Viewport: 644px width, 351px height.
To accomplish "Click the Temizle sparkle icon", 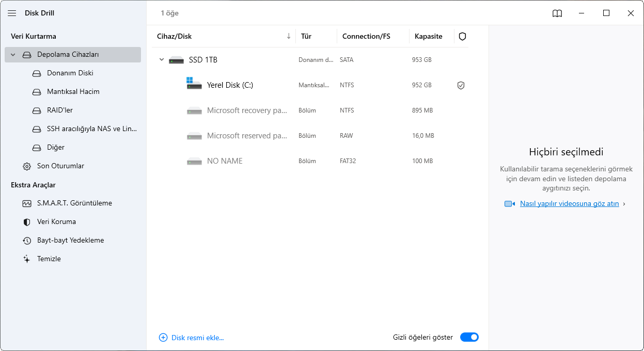I will point(27,259).
